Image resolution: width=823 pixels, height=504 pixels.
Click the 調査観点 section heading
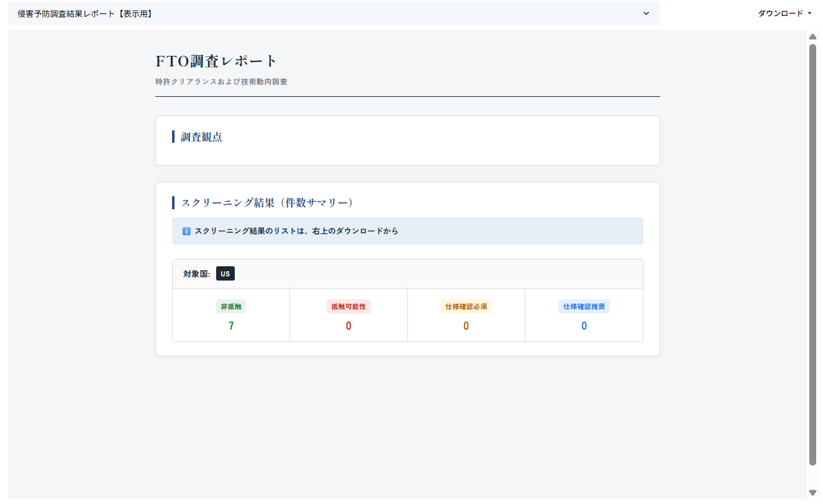(x=201, y=137)
